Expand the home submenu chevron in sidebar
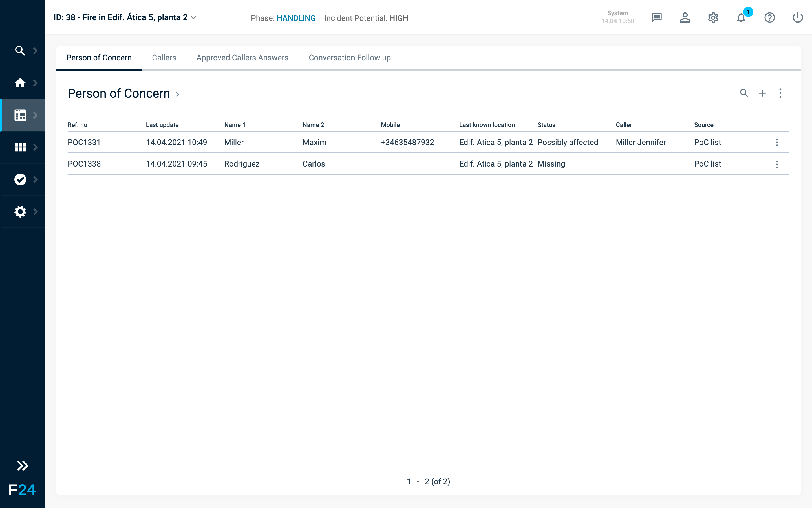The height and width of the screenshot is (508, 812). pos(35,83)
